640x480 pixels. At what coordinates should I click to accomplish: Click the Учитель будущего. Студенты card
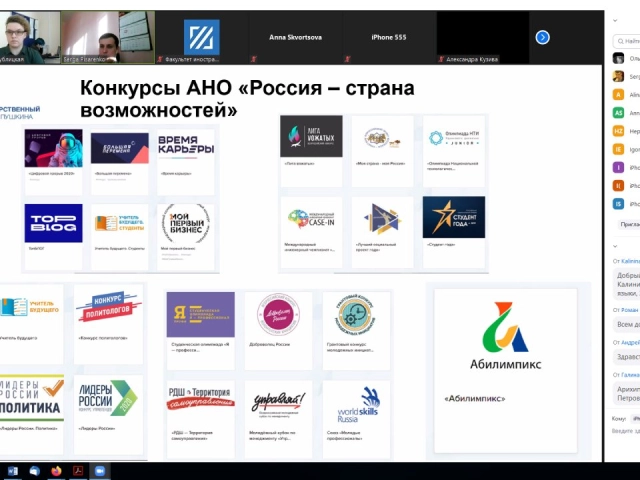point(120,237)
